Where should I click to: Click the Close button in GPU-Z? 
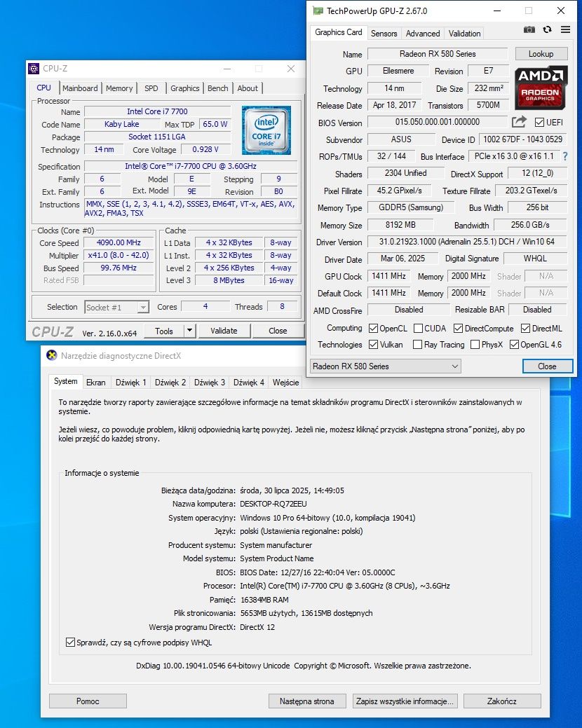pos(547,366)
